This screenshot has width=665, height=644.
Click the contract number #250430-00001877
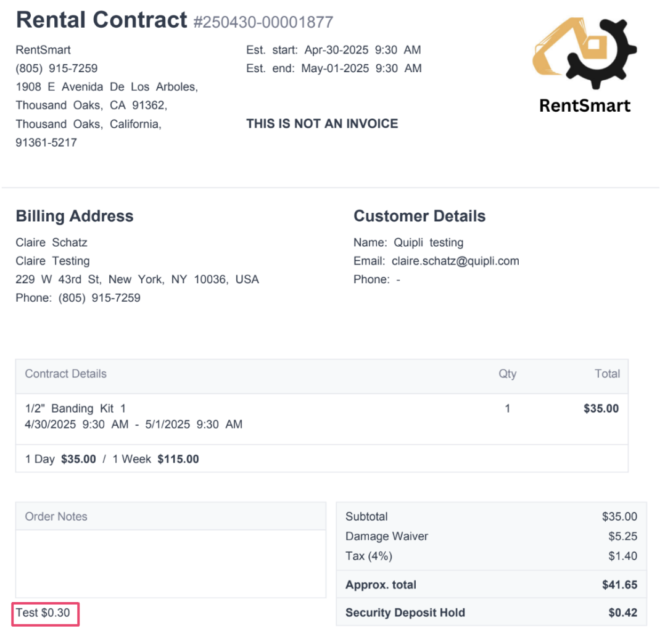coord(263,22)
